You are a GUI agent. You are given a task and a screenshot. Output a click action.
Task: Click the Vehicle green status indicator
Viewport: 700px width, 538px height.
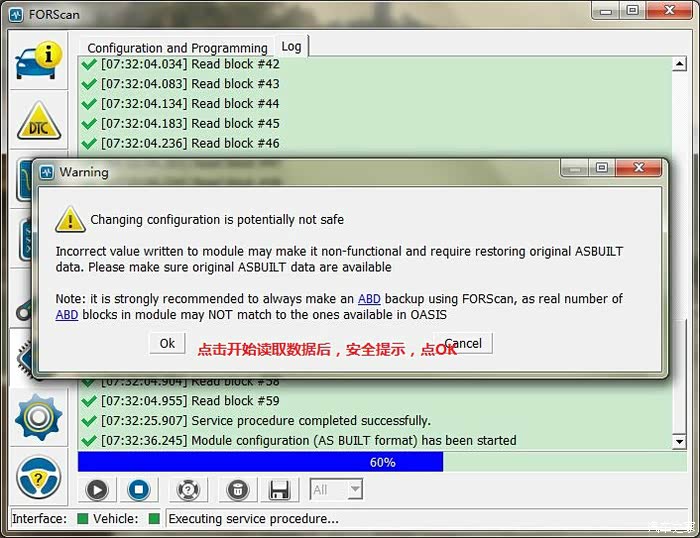[x=154, y=518]
